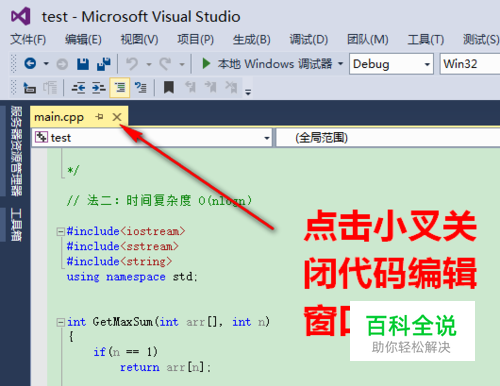This screenshot has width=500, height=386.
Task: Open the 调试(D) menu
Action: [309, 40]
